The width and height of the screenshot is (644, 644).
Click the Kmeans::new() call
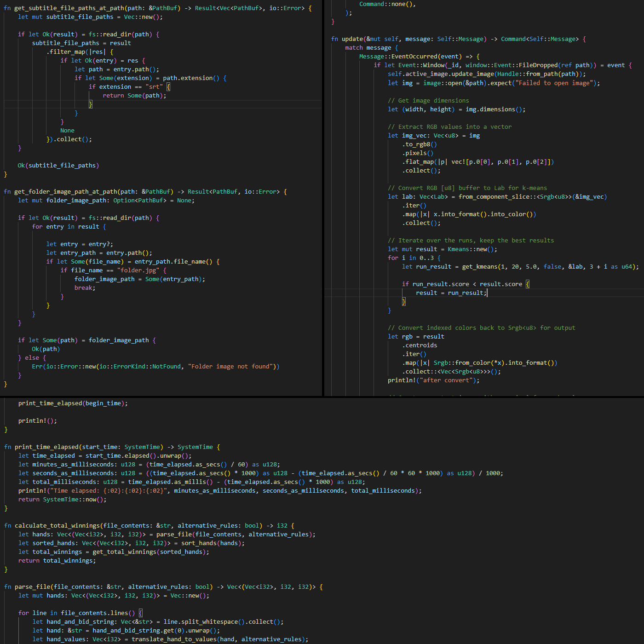(472, 249)
